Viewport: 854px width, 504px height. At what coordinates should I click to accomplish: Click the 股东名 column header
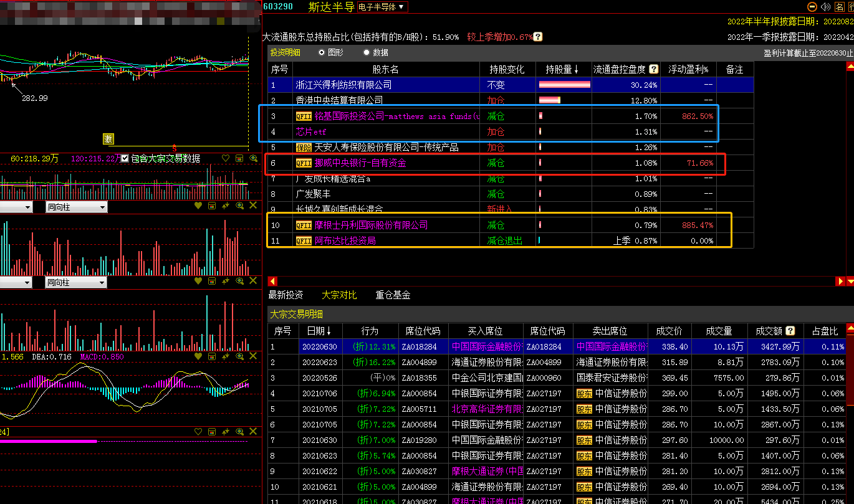(386, 69)
